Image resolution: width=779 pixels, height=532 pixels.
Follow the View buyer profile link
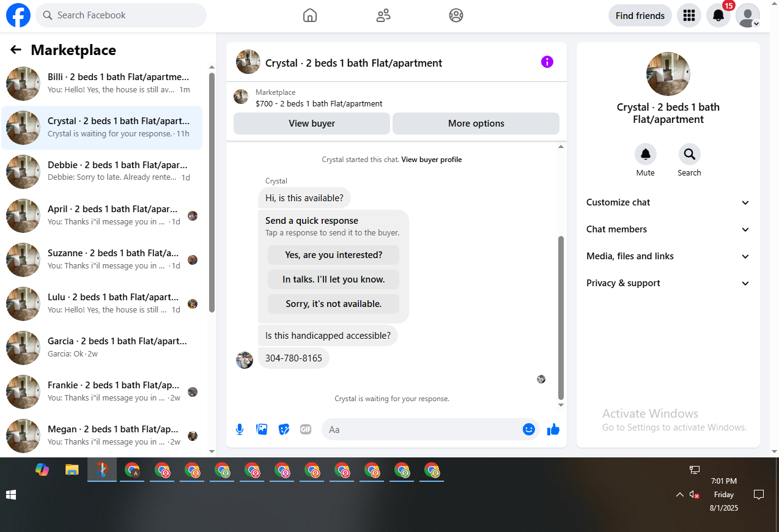click(x=432, y=160)
